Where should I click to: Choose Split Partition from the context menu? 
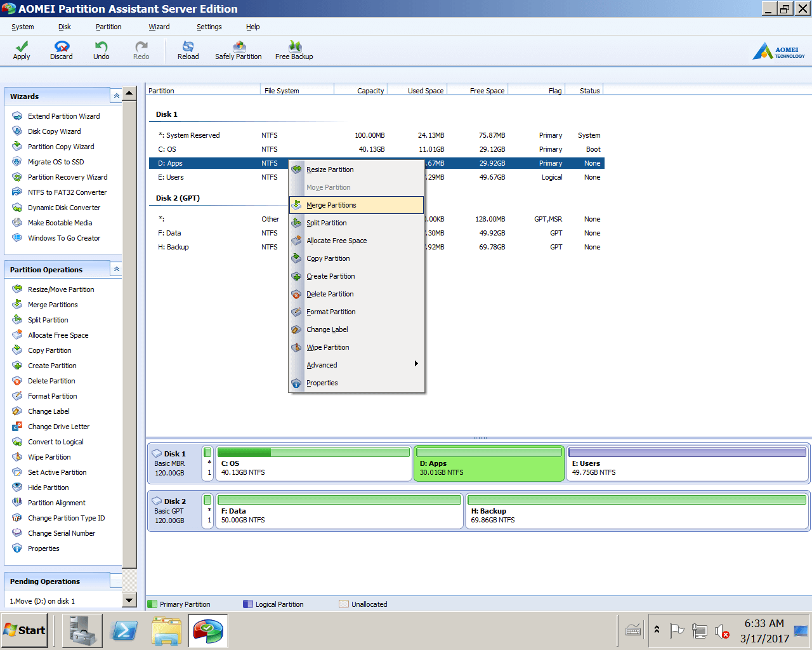(x=357, y=223)
